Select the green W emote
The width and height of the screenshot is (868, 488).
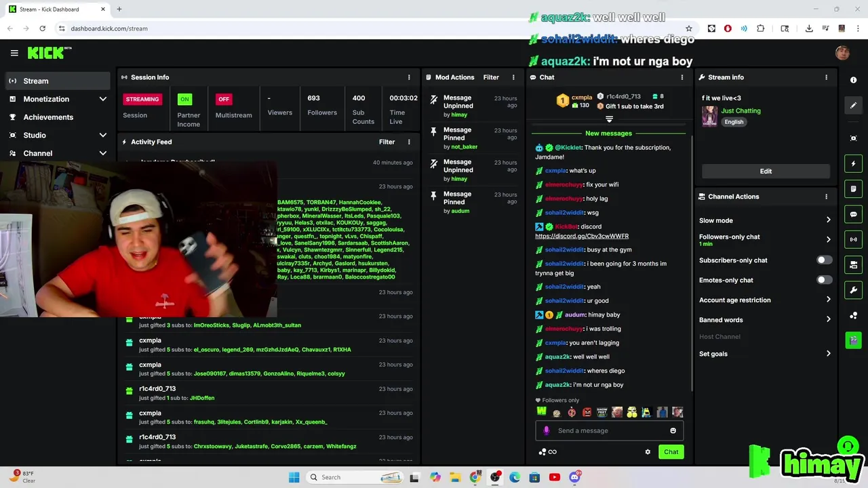coord(542,411)
